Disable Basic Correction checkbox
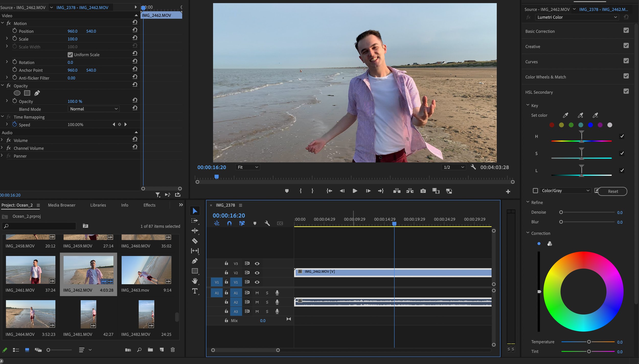Image resolution: width=639 pixels, height=364 pixels. pos(626,30)
